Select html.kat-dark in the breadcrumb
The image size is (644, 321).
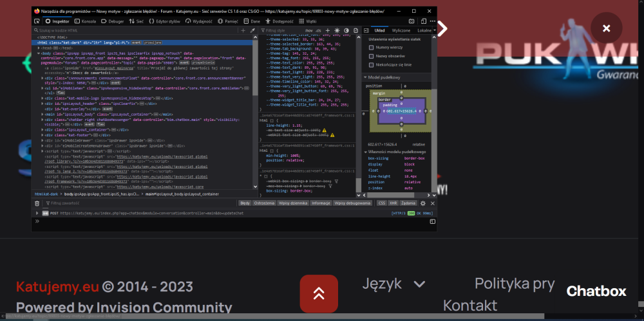point(45,194)
